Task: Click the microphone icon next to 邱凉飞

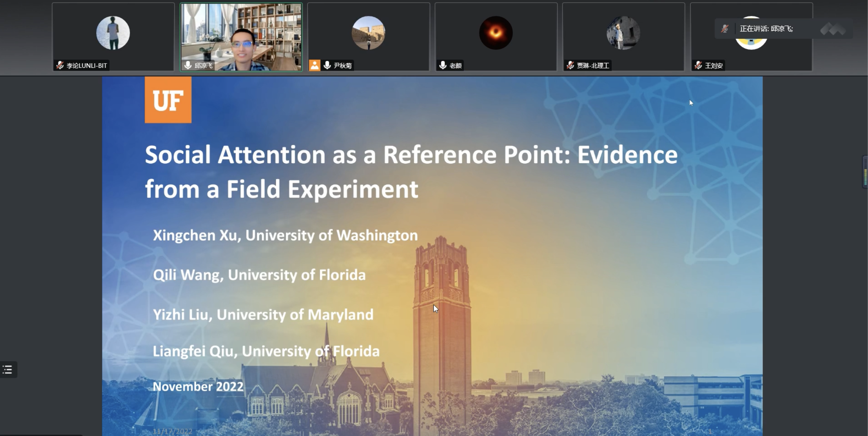Action: [188, 65]
